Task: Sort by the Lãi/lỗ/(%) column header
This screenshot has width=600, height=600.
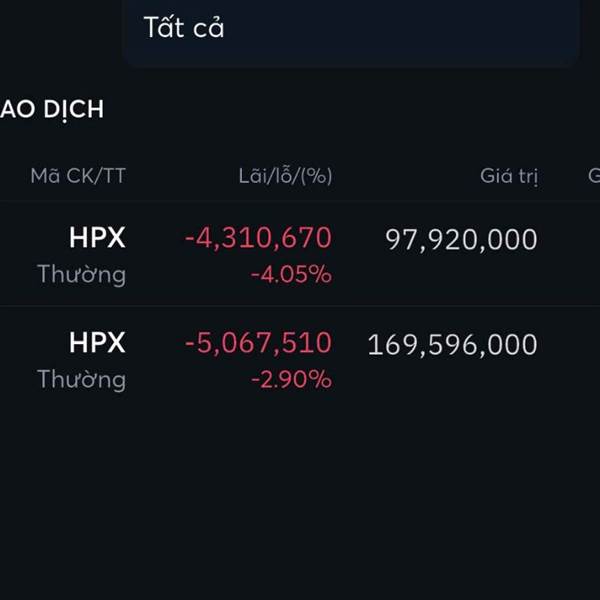Action: (285, 176)
